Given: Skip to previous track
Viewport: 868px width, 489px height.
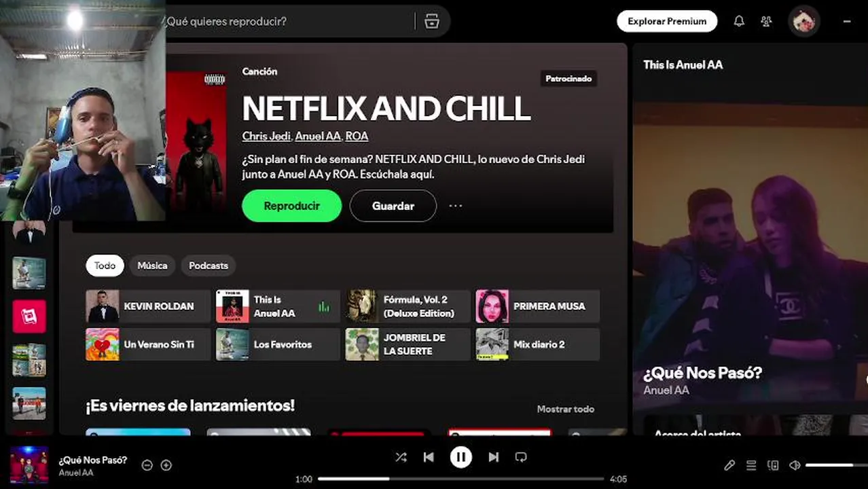Looking at the screenshot, I should [x=429, y=457].
